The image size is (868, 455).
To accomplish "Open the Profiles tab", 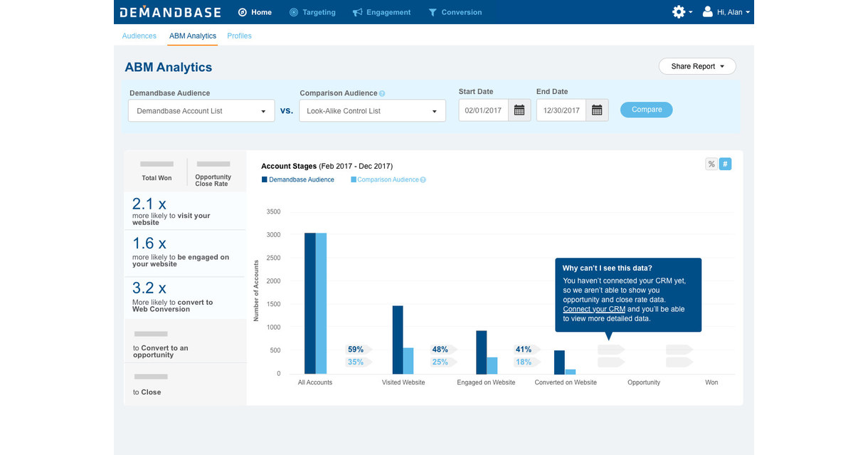I will [239, 36].
